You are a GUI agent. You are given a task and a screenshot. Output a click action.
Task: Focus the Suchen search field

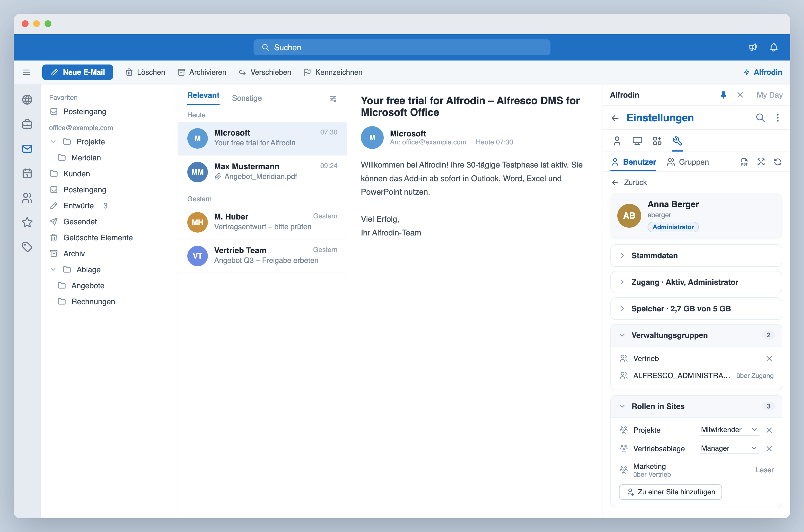(402, 47)
